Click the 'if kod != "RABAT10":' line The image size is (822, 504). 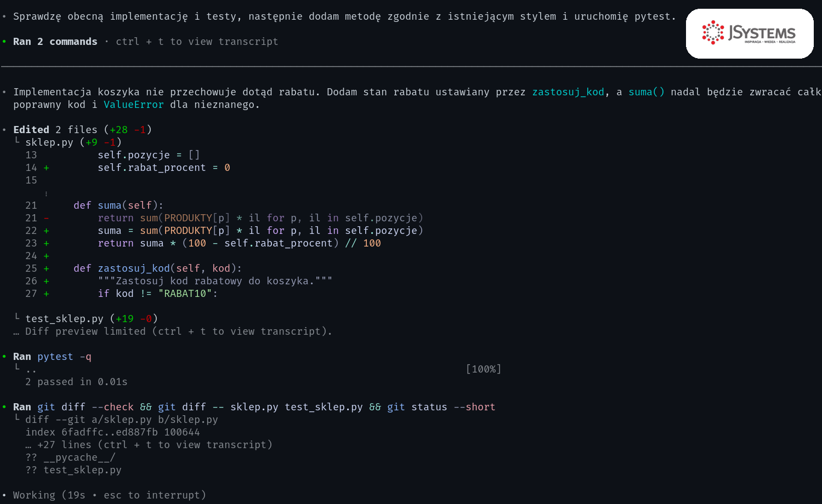[158, 294]
